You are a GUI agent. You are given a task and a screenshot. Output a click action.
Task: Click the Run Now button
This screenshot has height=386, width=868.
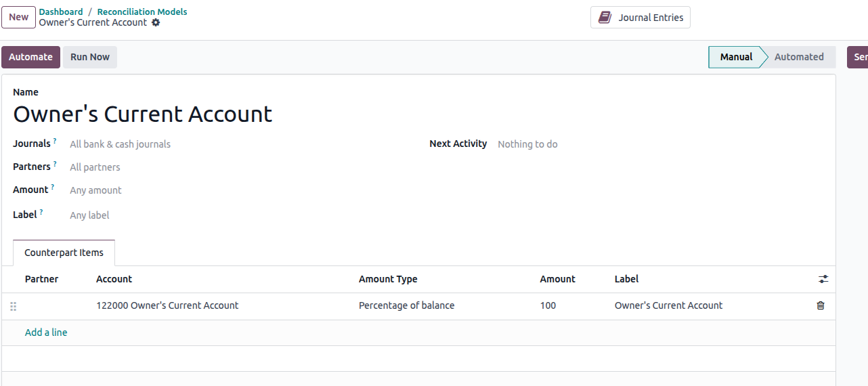pos(90,57)
